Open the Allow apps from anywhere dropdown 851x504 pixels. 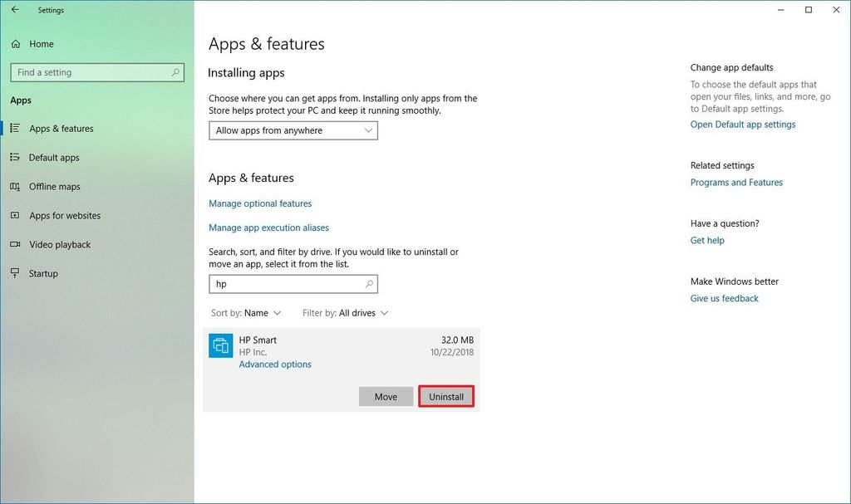[293, 130]
